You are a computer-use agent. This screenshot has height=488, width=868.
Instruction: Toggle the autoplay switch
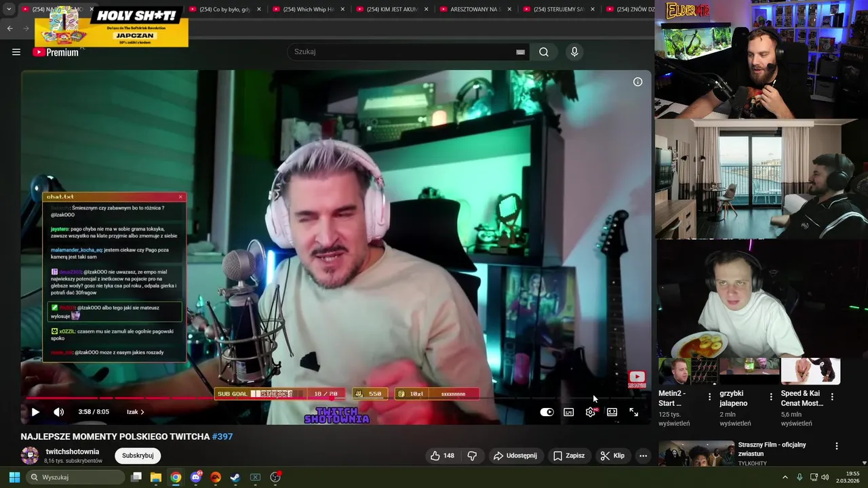click(x=547, y=412)
